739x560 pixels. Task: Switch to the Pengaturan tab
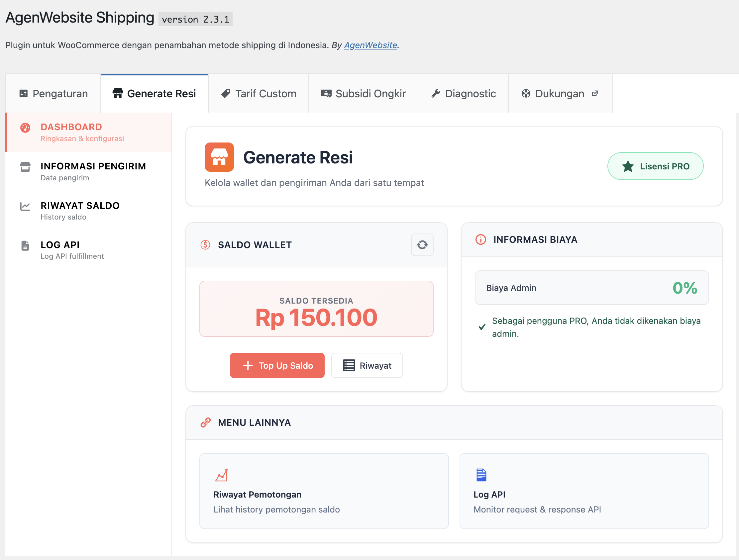(x=53, y=94)
